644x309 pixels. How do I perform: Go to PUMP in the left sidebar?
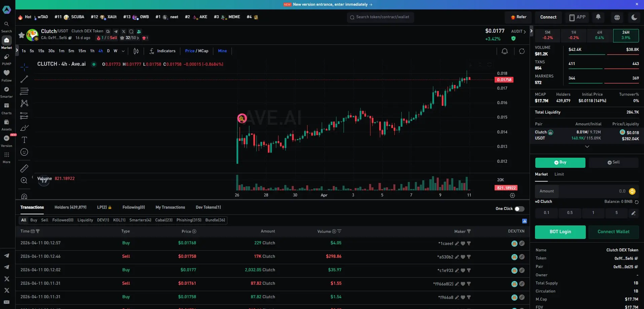(6, 60)
